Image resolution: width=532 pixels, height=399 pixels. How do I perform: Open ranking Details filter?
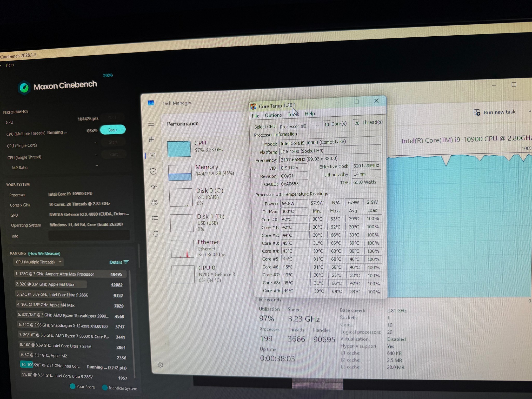[119, 262]
